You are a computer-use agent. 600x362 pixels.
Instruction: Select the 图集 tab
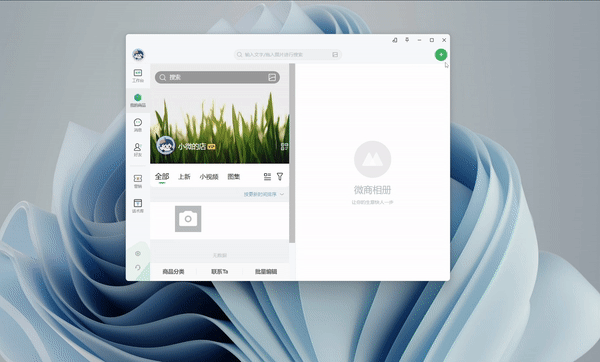pos(233,176)
